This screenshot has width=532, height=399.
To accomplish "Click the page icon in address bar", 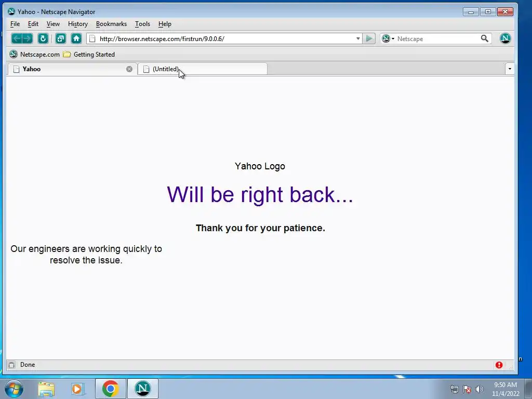I will coord(92,38).
